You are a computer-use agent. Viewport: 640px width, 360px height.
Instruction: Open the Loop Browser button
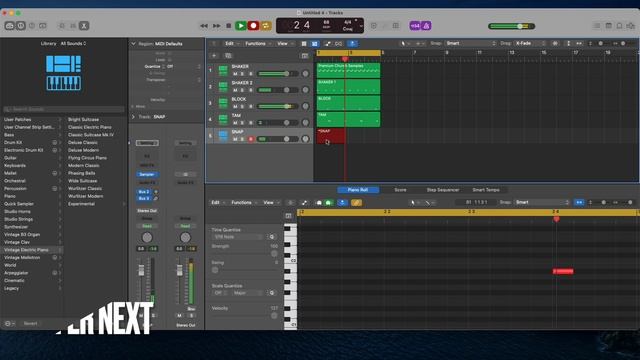tap(620, 26)
